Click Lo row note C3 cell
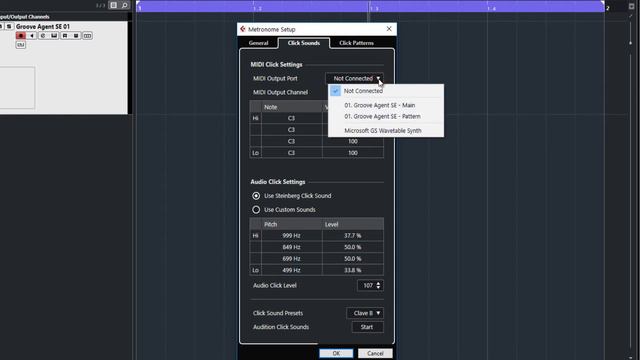This screenshot has height=360, width=640. point(291,153)
